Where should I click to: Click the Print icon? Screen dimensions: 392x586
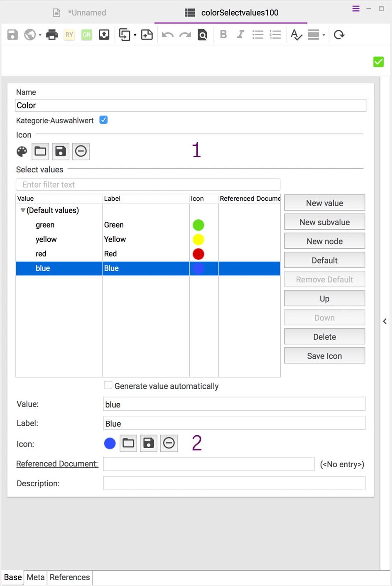pos(52,34)
